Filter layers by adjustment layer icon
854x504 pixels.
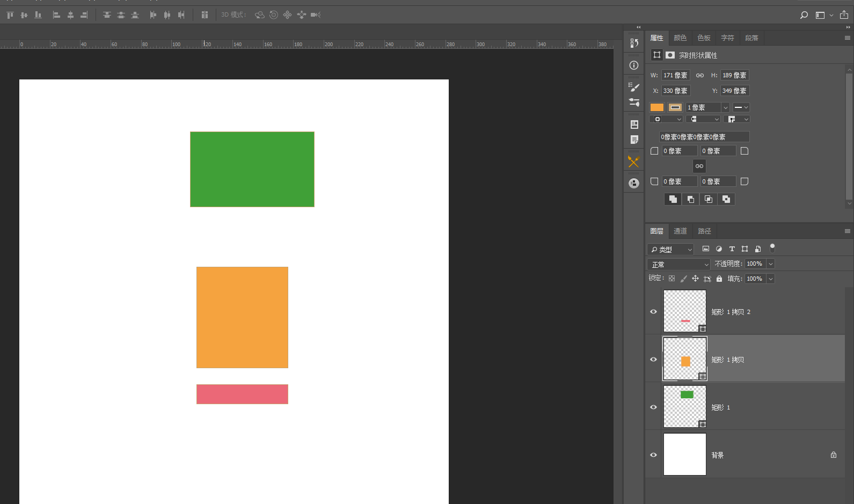point(719,249)
